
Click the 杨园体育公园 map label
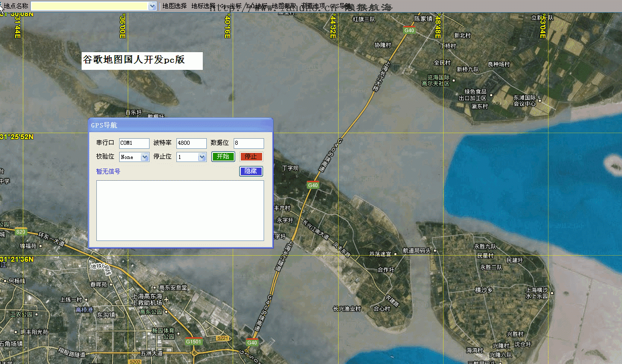[163, 333]
